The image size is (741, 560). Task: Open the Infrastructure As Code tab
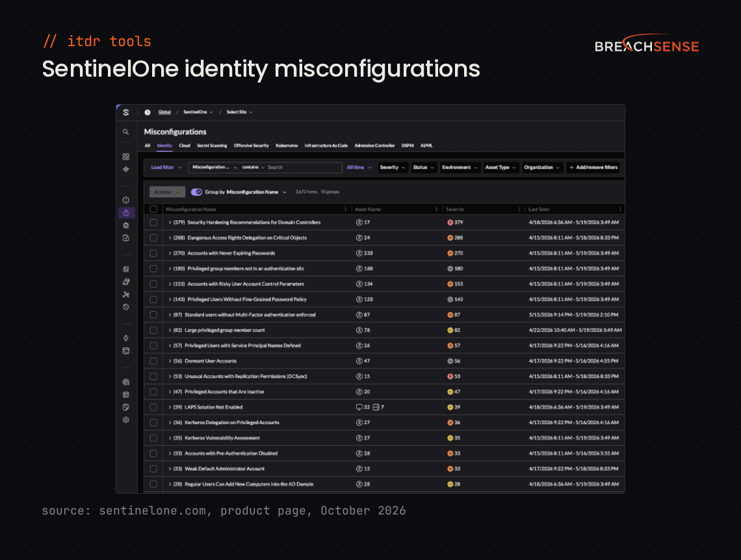(x=326, y=146)
